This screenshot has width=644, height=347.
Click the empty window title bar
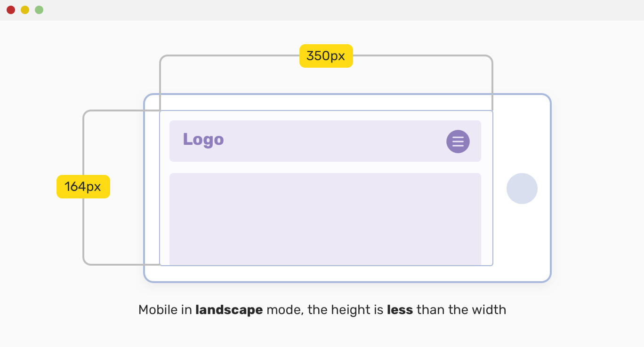pos(330,10)
